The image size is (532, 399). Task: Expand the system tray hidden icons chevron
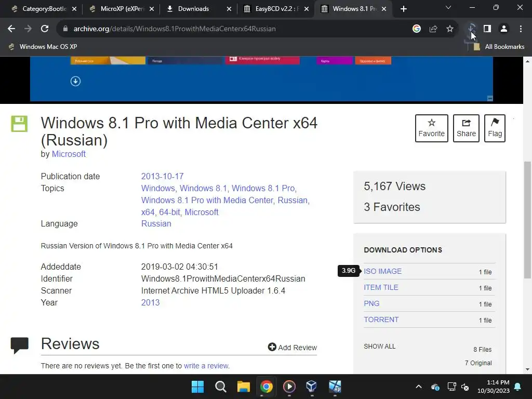pyautogui.click(x=419, y=387)
